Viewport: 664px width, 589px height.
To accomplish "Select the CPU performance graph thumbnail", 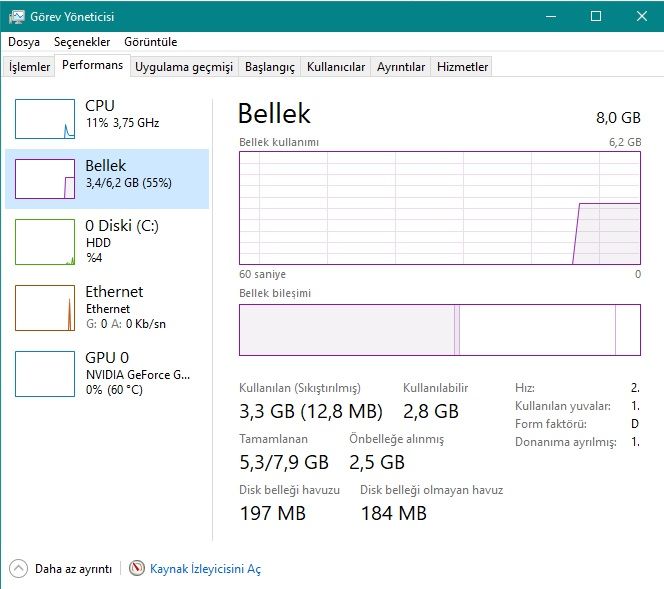I will [45, 119].
